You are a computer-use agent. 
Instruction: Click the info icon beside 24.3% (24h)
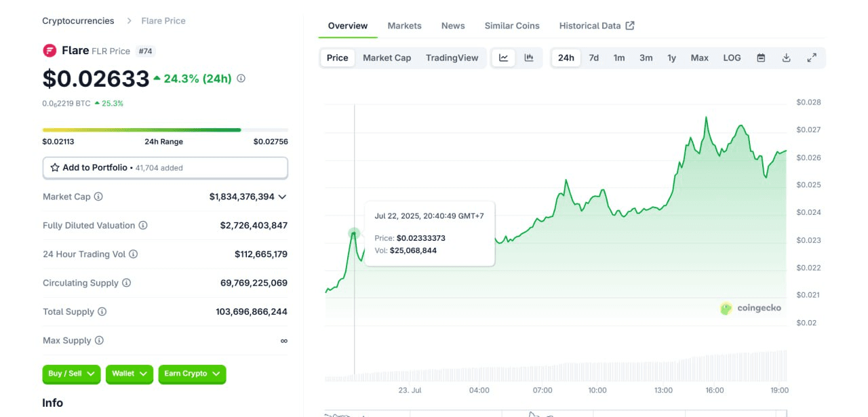(241, 79)
